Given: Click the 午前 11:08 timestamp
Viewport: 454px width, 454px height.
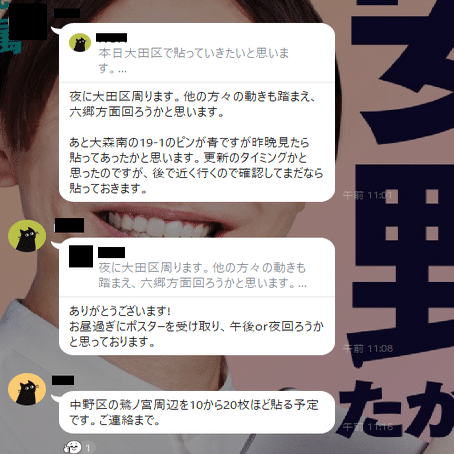Looking at the screenshot, I should 368,349.
